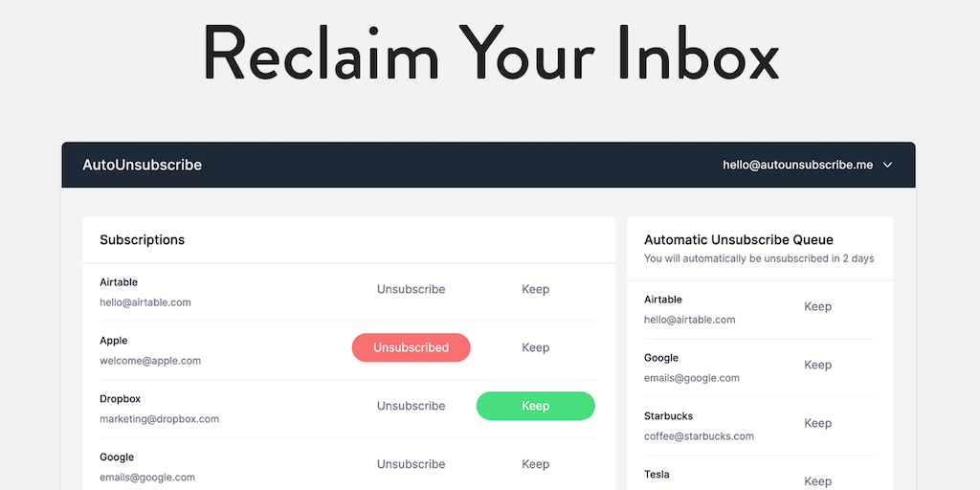This screenshot has width=980, height=490.
Task: Unsubscribe from Google emails
Action: [411, 464]
